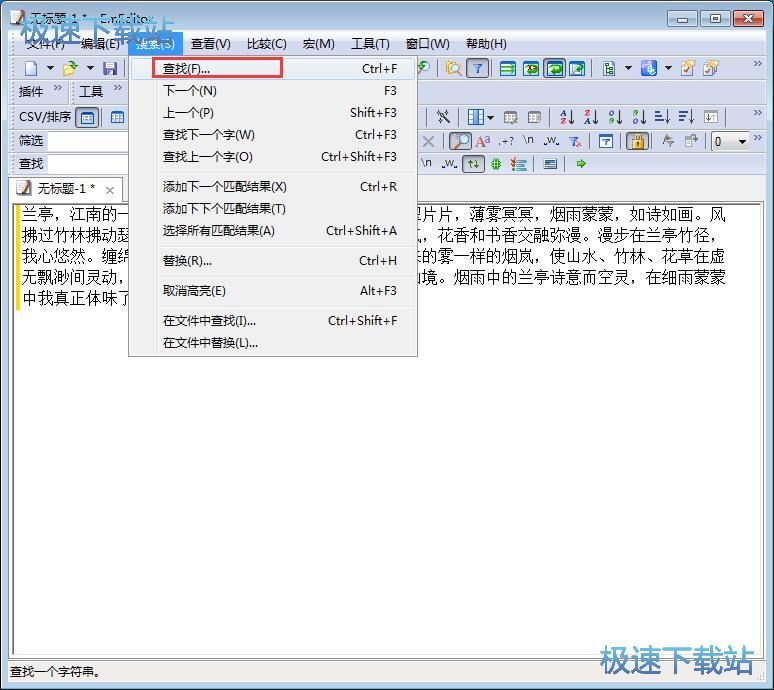Choose 替换(R)... menu entry
This screenshot has height=690, width=774.
(x=273, y=261)
